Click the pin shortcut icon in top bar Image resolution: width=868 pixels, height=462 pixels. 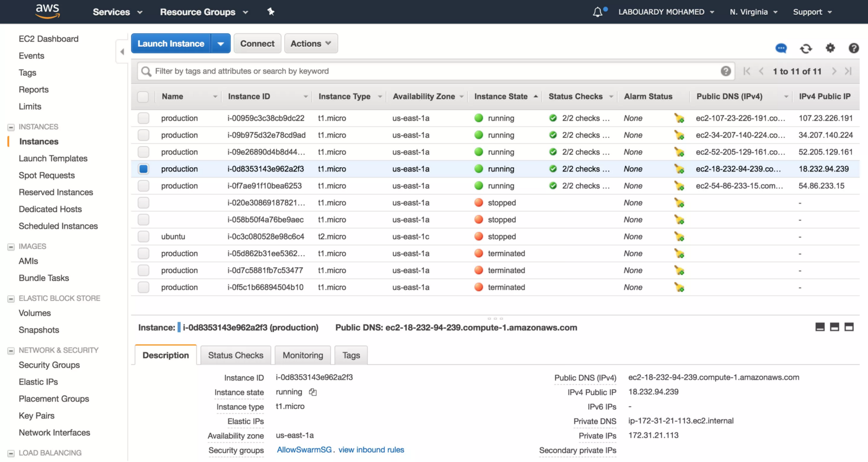point(271,11)
